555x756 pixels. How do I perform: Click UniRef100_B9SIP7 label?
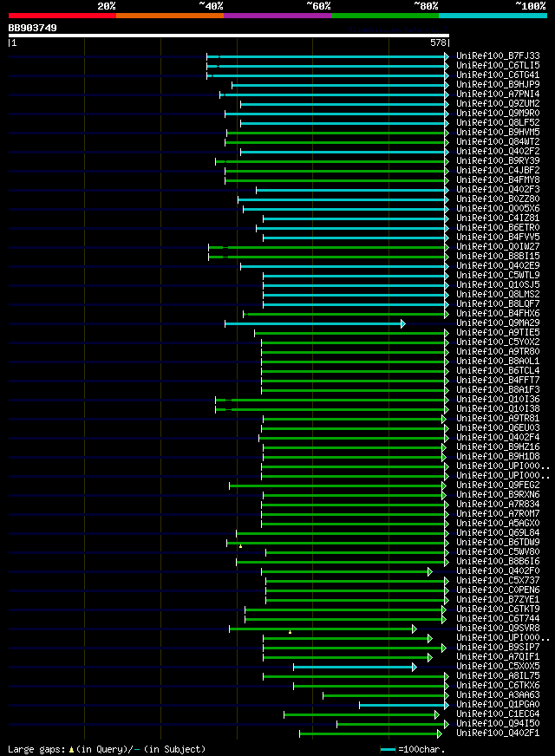point(498,647)
